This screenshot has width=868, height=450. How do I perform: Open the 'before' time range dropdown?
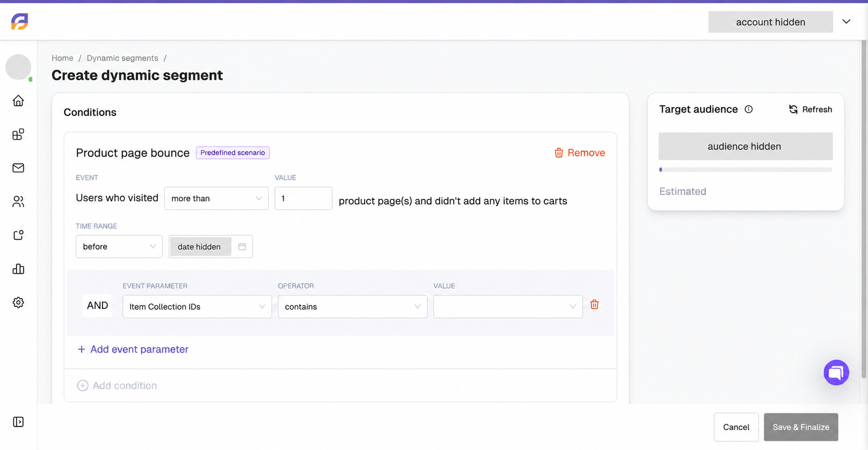tap(119, 247)
